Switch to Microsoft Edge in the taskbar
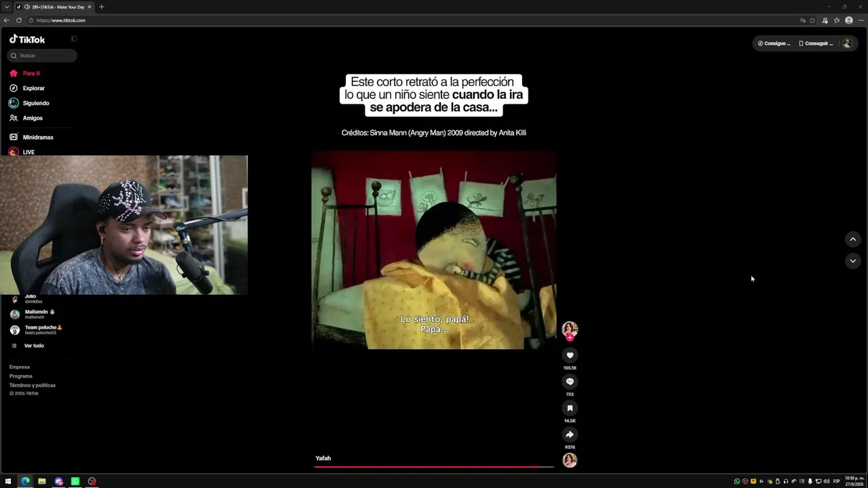 25,481
